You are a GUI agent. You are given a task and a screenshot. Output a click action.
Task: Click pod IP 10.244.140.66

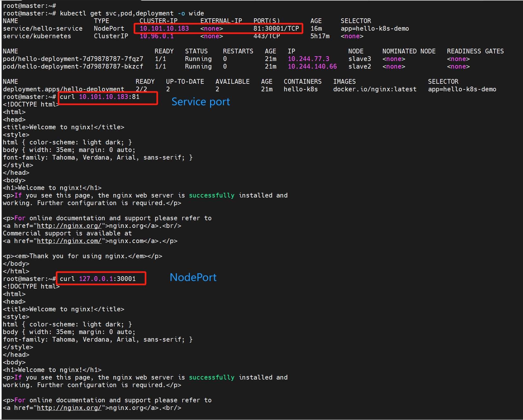point(312,66)
